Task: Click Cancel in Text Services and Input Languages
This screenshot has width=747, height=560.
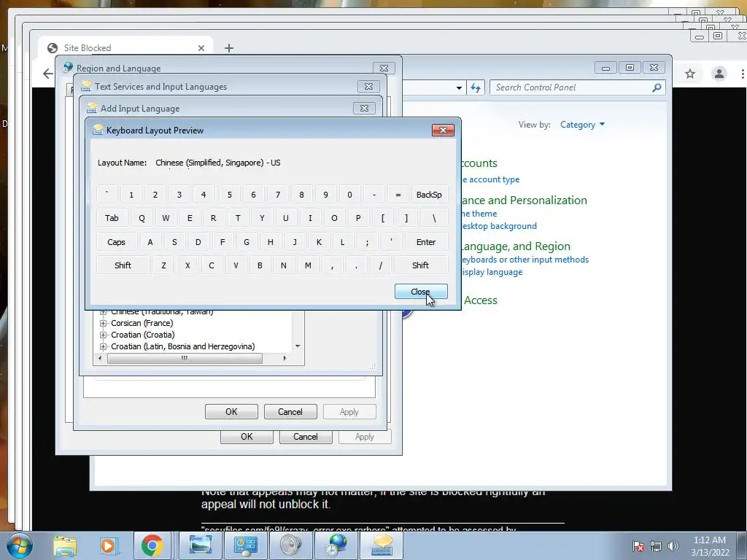Action: pos(290,412)
